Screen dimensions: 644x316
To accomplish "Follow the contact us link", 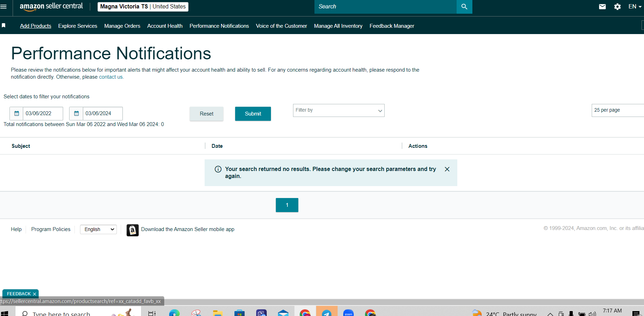I will 111,77.
